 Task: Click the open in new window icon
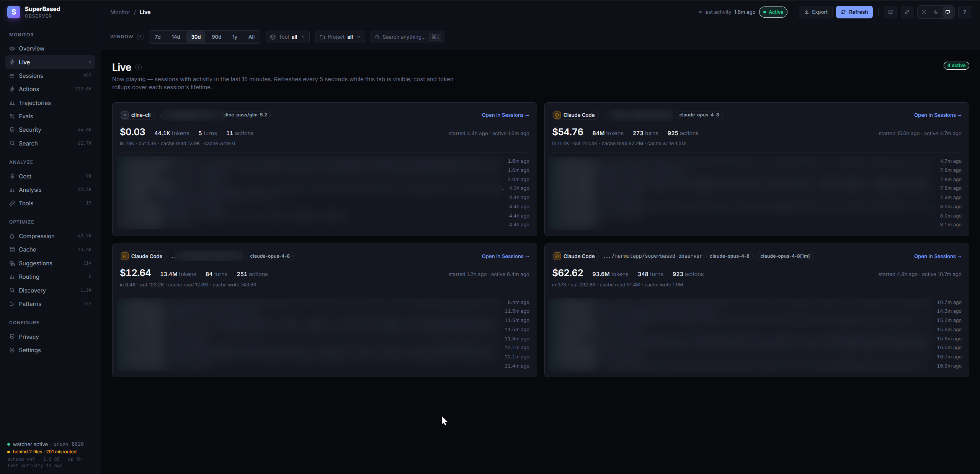point(890,12)
